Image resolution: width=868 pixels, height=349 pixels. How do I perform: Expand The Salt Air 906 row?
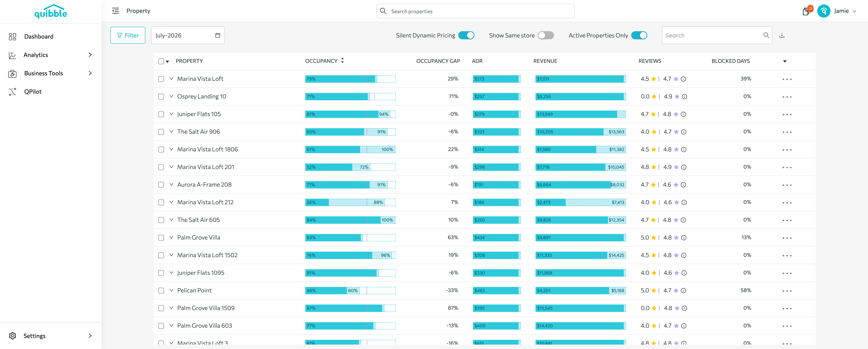tap(171, 132)
